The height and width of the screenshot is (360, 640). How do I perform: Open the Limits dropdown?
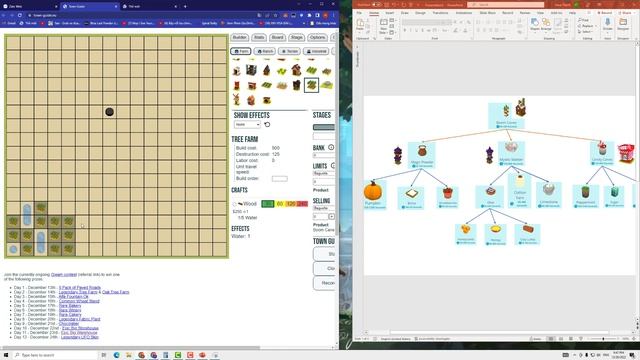point(324,173)
